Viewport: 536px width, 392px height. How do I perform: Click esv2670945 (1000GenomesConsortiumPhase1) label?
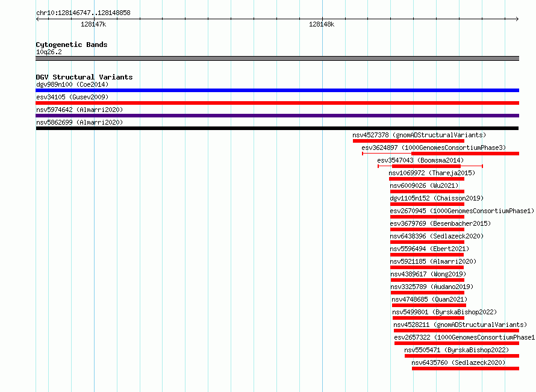462,211
